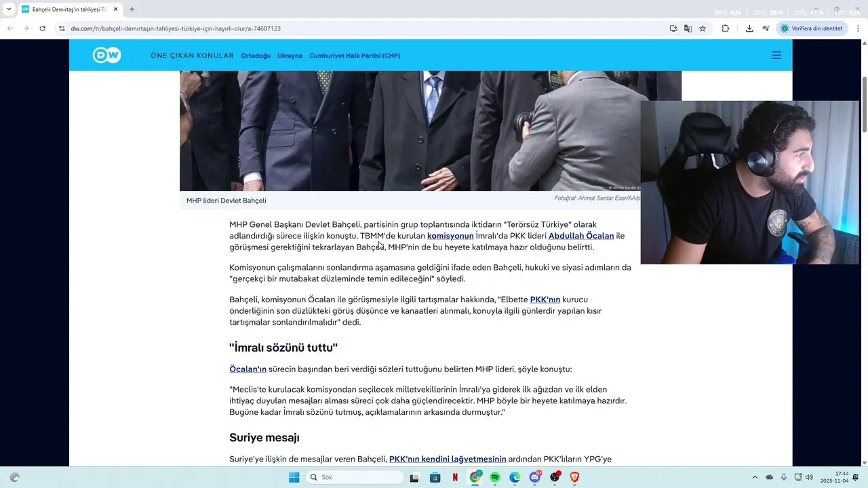Click the DW logo in the header
This screenshot has width=868, height=488.
106,56
